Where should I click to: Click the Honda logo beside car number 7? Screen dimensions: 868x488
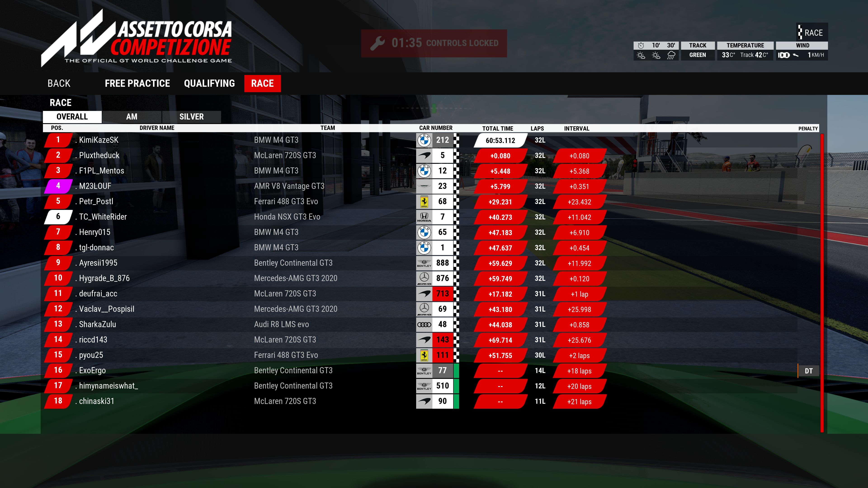[424, 217]
